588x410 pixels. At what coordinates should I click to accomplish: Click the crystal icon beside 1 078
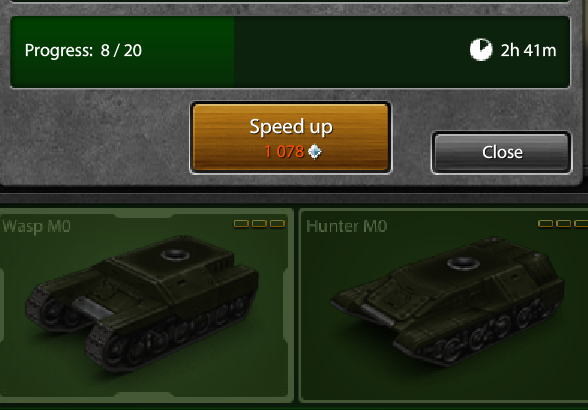point(315,152)
